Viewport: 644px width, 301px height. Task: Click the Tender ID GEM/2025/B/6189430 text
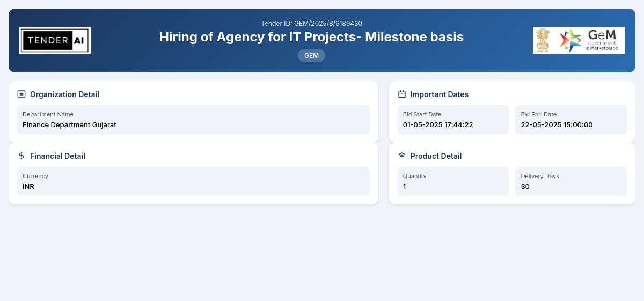[311, 23]
